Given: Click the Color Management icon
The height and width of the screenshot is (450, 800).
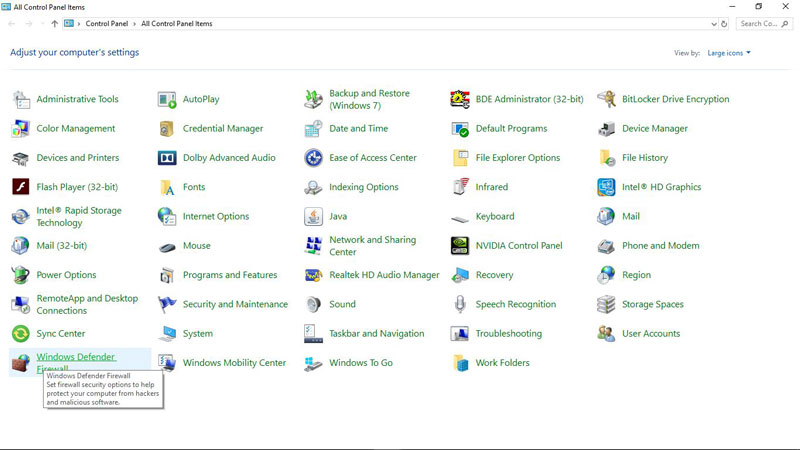Looking at the screenshot, I should 21,129.
